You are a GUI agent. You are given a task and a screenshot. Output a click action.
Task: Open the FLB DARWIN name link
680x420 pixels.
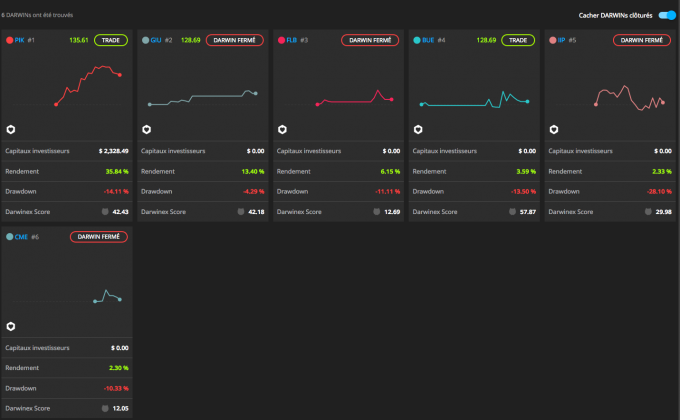292,40
